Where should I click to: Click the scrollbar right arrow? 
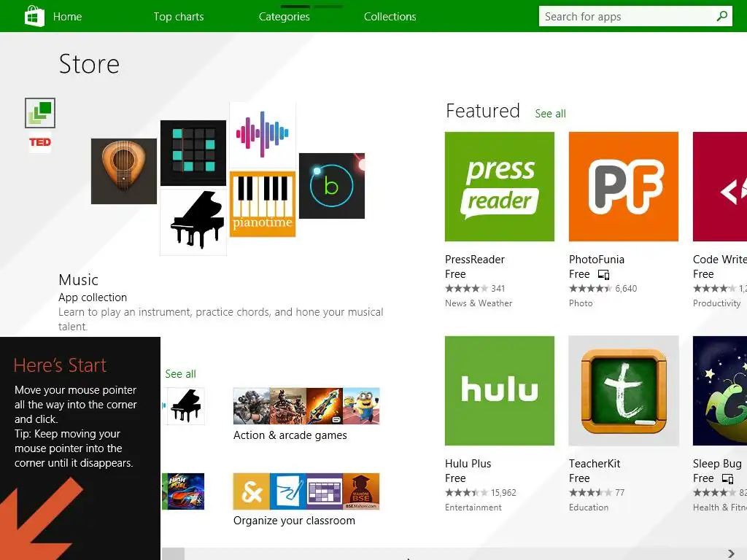[x=731, y=553]
